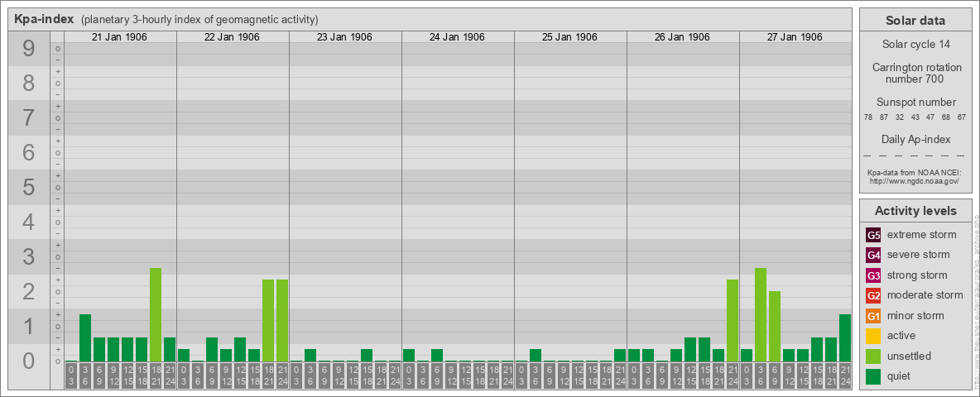
Task: Open the NOAA ngdc.noaa.gov link
Action: 915,180
